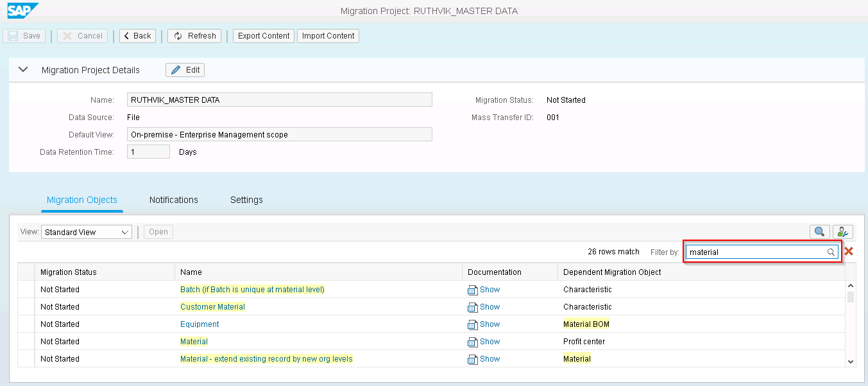868x386 pixels.
Task: Click the documentation icon on the Material row
Action: [472, 341]
